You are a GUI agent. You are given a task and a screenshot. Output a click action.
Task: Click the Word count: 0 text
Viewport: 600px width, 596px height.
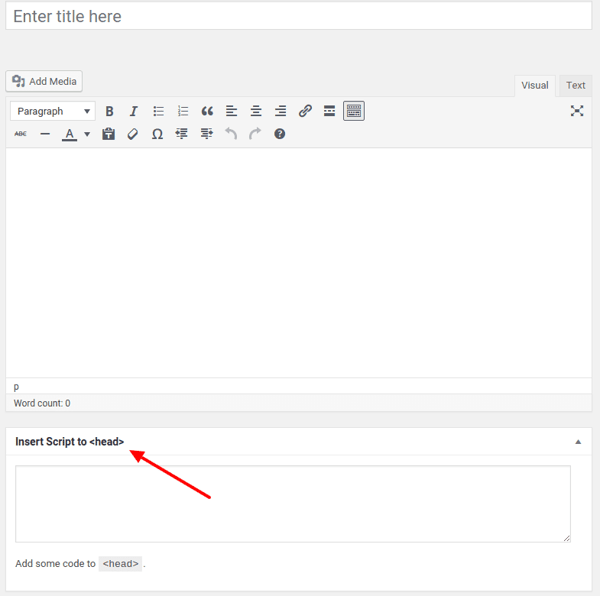click(42, 403)
